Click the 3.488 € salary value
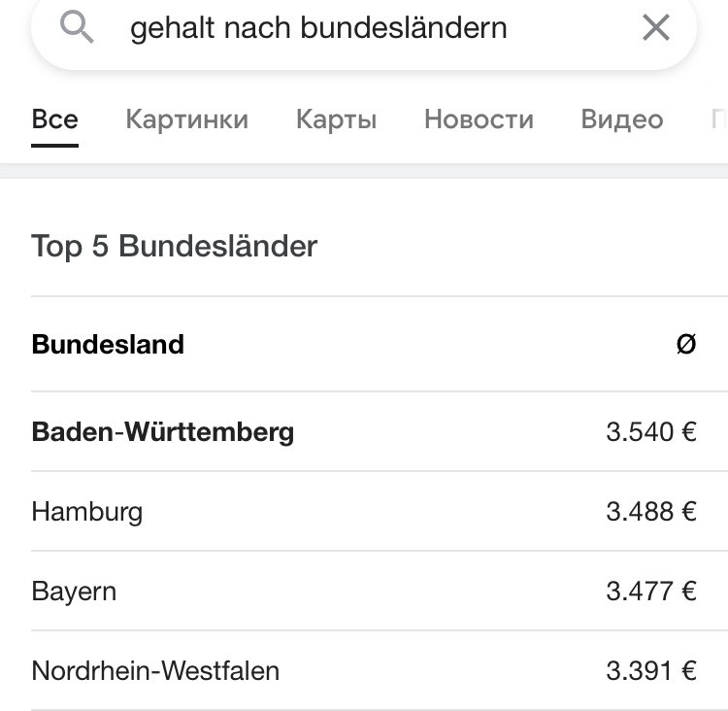The image size is (728, 711). [651, 512]
